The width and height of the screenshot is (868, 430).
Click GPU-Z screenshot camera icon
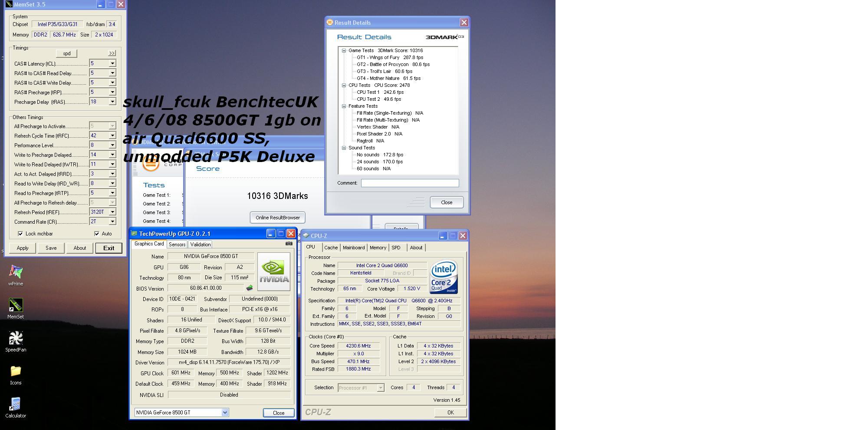click(x=289, y=244)
